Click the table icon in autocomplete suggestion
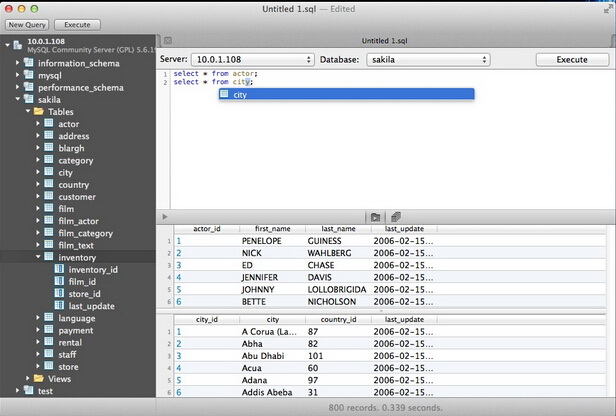The width and height of the screenshot is (616, 416). tap(225, 95)
